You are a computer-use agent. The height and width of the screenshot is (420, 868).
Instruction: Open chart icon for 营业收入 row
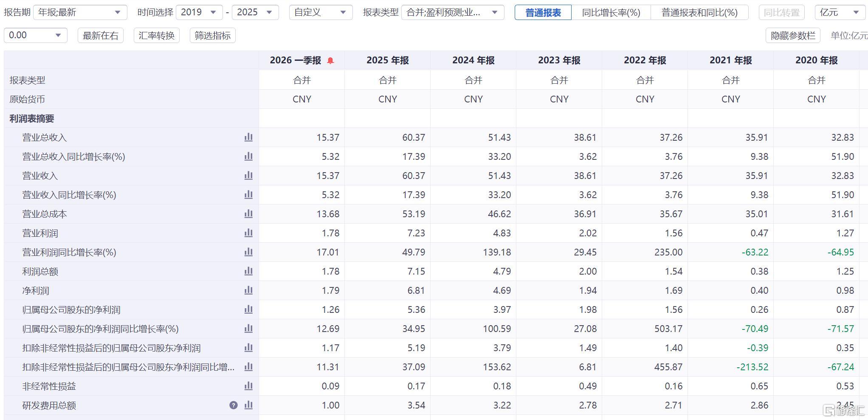click(248, 176)
